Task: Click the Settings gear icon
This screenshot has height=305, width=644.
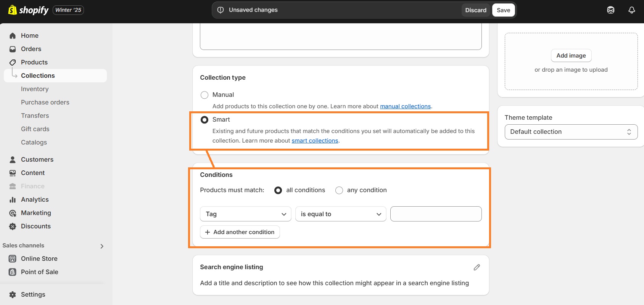Action: point(13,294)
